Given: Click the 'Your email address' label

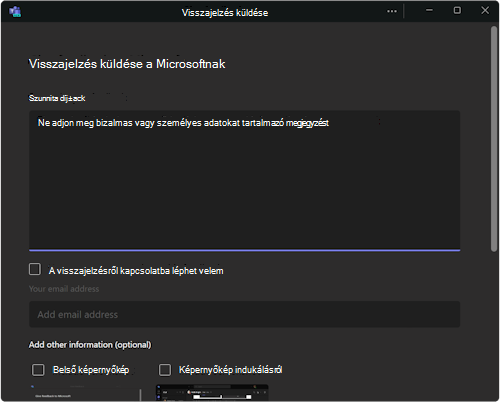Looking at the screenshot, I should [64, 289].
